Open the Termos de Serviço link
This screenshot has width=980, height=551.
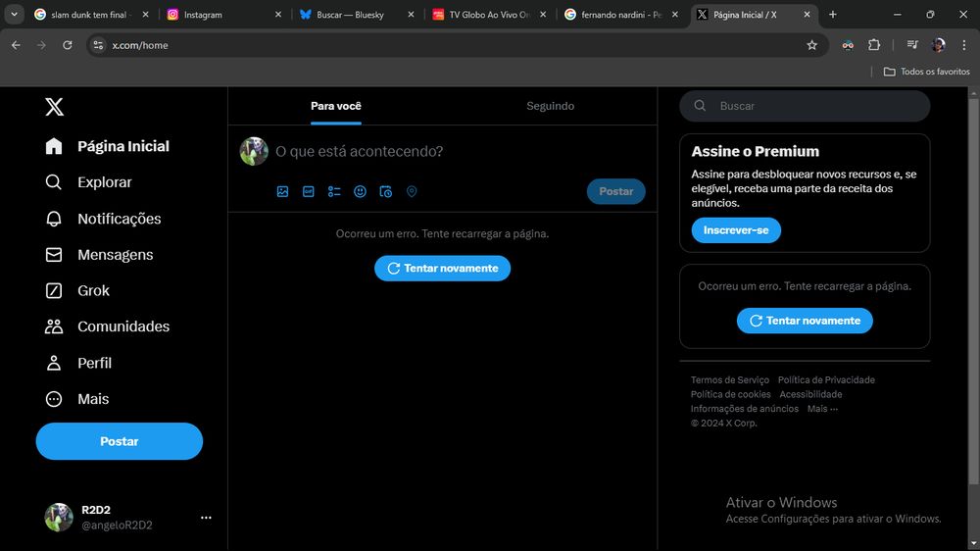coord(729,379)
